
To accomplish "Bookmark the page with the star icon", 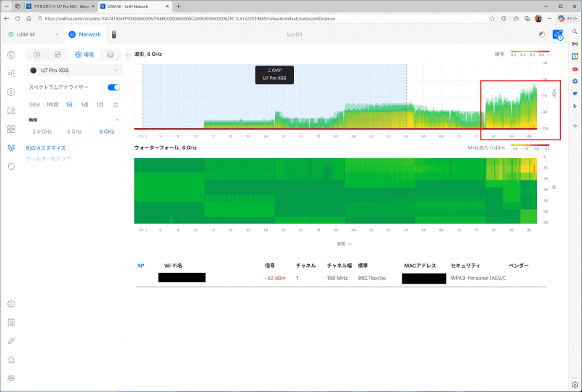I will 493,19.
